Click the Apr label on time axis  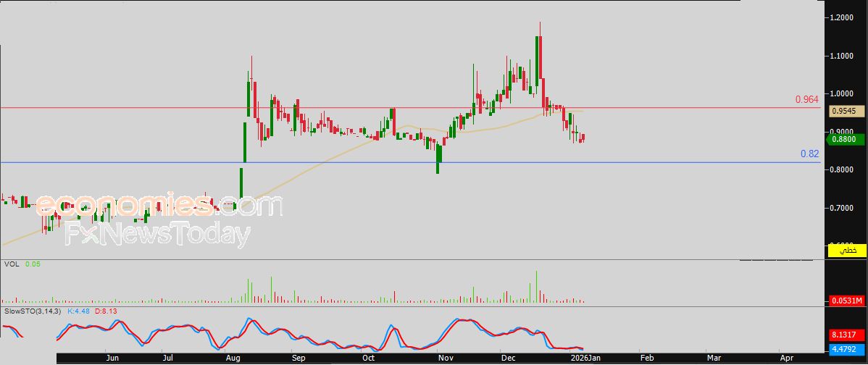click(x=787, y=358)
